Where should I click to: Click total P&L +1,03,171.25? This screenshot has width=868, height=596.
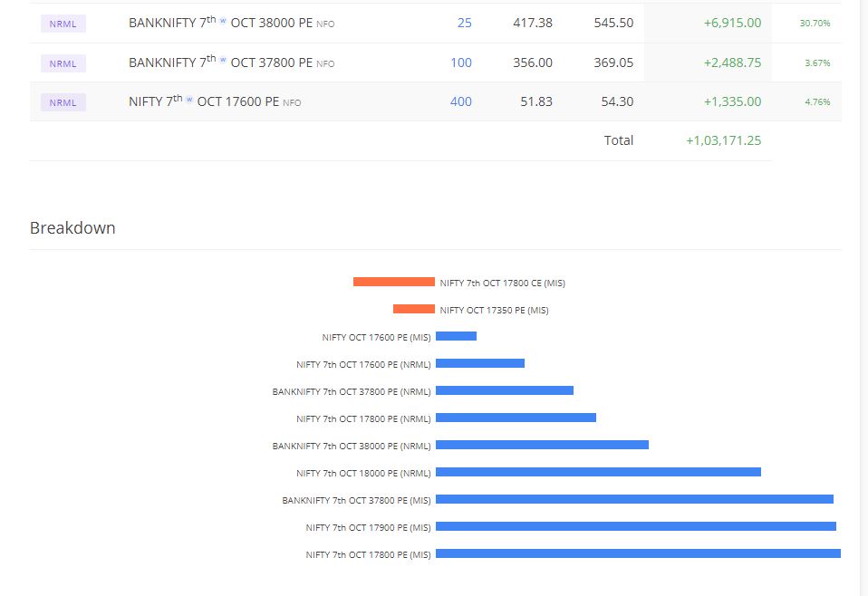pos(724,140)
